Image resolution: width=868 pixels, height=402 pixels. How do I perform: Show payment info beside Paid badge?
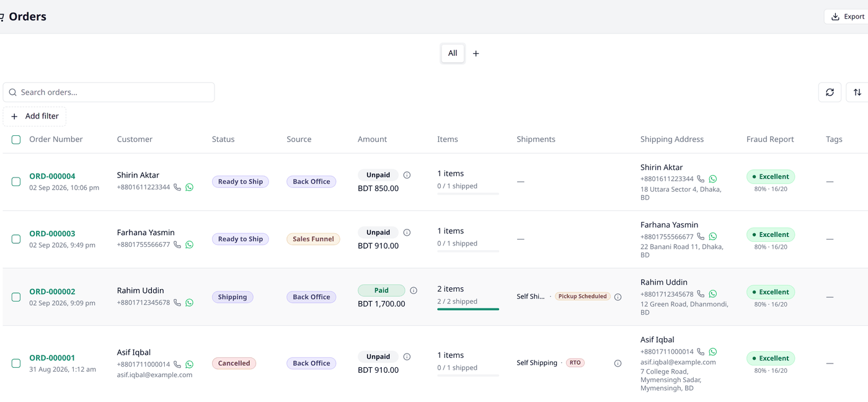tap(414, 290)
